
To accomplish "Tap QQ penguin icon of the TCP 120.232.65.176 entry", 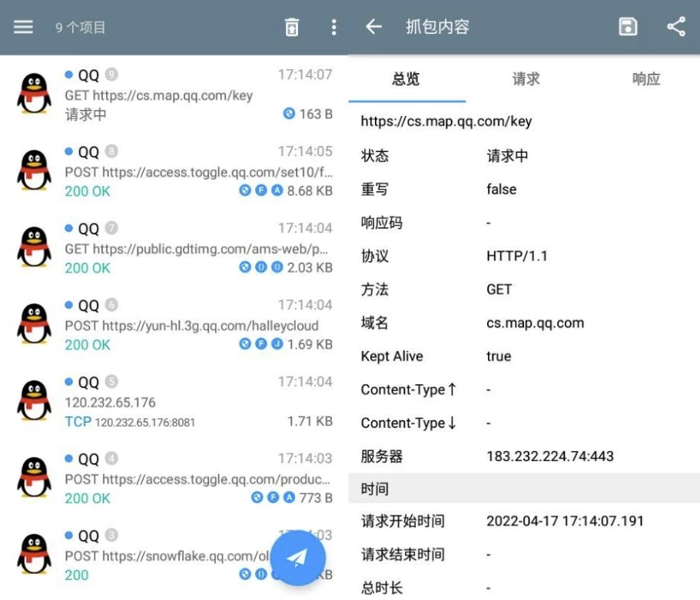I will [35, 401].
